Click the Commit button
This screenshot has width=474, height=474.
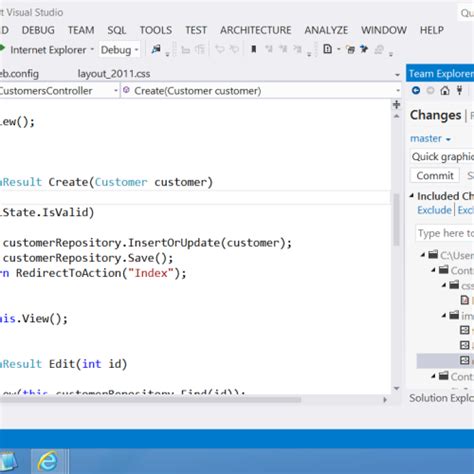point(435,175)
